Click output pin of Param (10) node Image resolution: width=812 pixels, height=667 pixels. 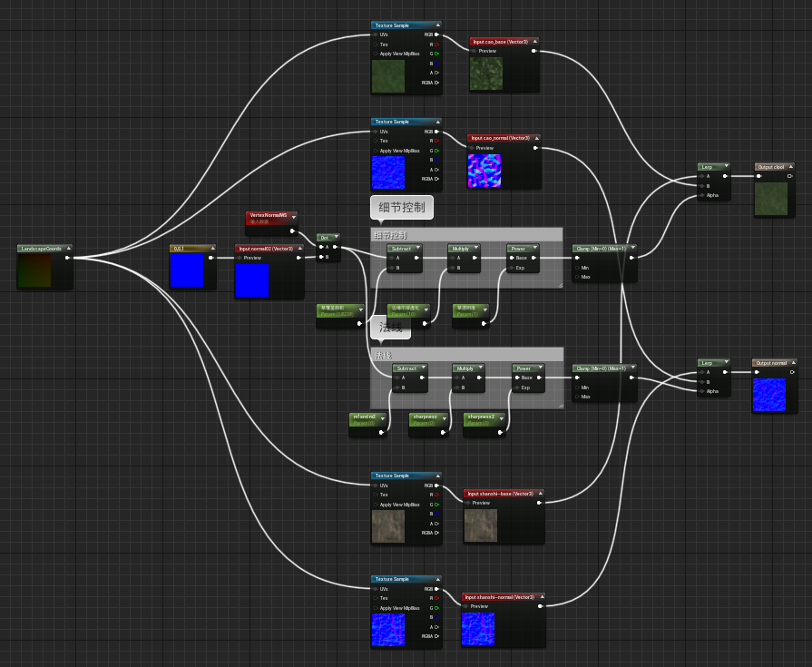(425, 324)
